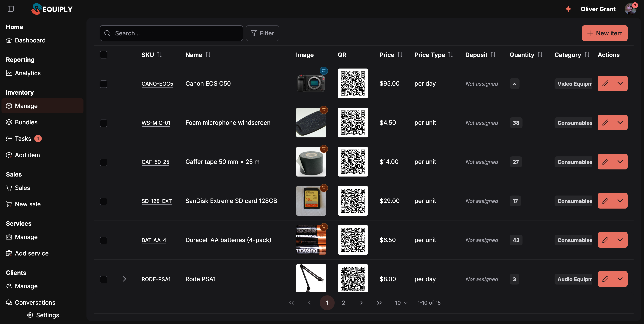The height and width of the screenshot is (324, 644).
Task: Sort table by Name column
Action: point(208,54)
